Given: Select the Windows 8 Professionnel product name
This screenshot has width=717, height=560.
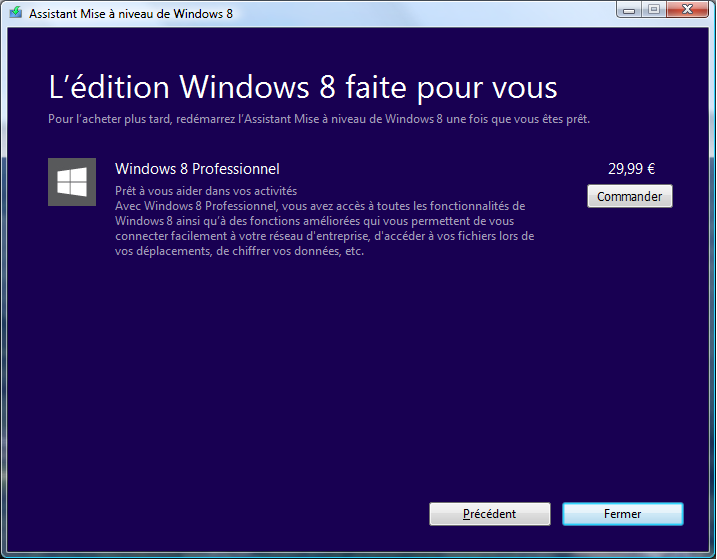Looking at the screenshot, I should [197, 169].
